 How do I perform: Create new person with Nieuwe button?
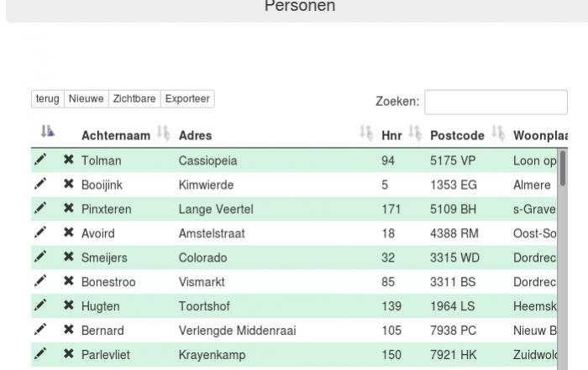coord(87,99)
